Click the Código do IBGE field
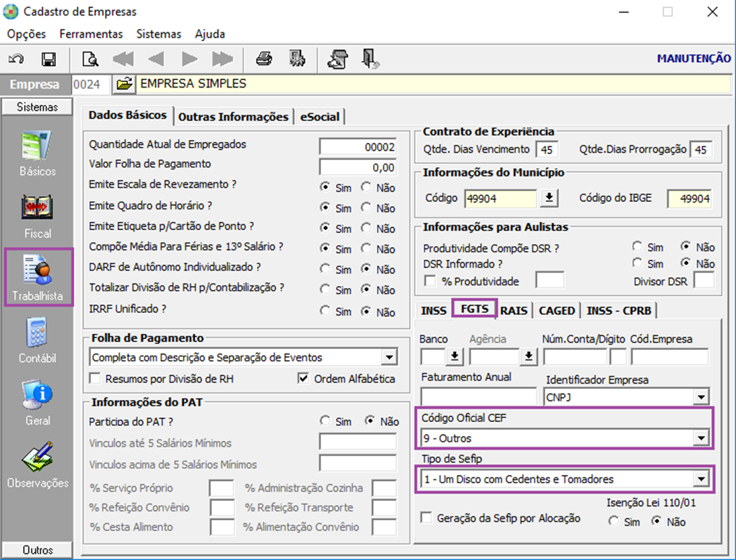 click(689, 199)
